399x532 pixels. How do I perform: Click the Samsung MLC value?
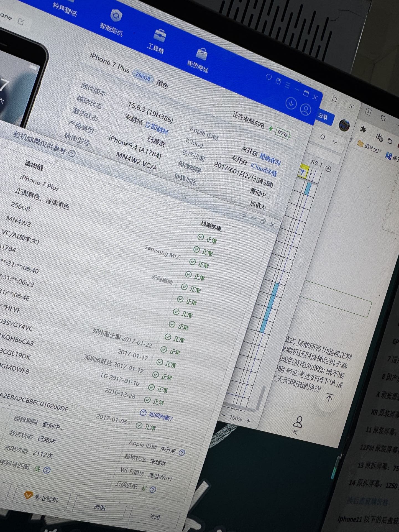point(163,252)
